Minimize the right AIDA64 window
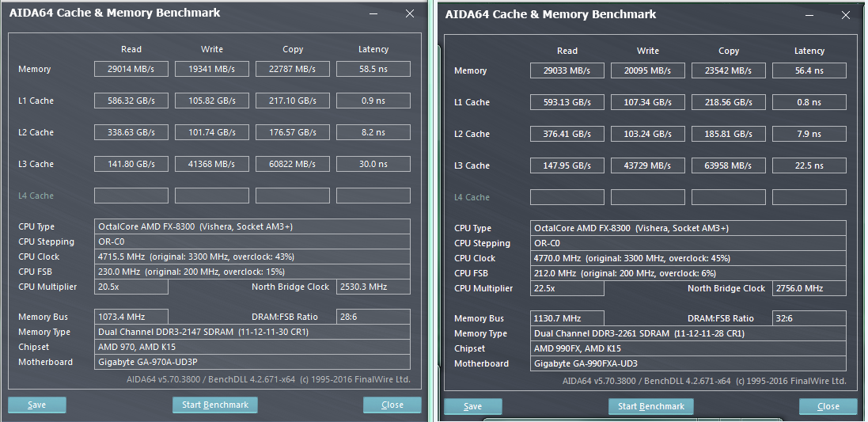This screenshot has height=422, width=868. click(810, 16)
